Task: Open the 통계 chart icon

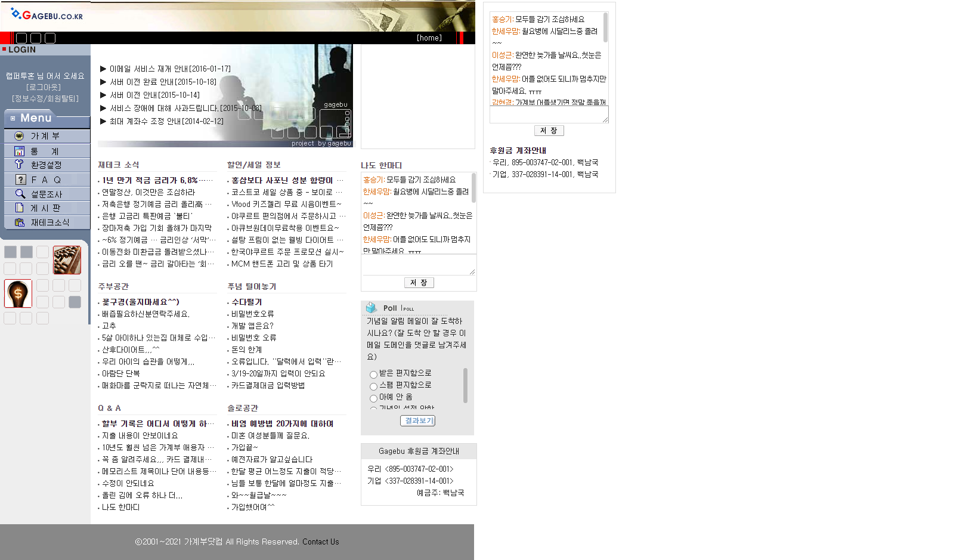Action: (19, 151)
